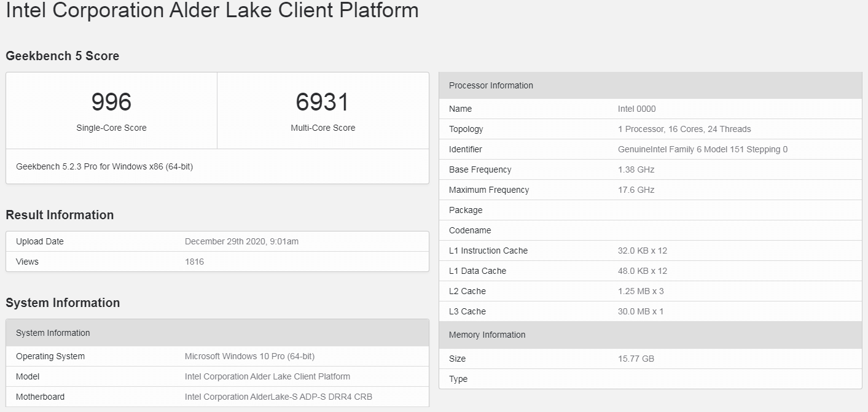Select the memory "Size" row label
The image size is (868, 412).
click(x=458, y=359)
